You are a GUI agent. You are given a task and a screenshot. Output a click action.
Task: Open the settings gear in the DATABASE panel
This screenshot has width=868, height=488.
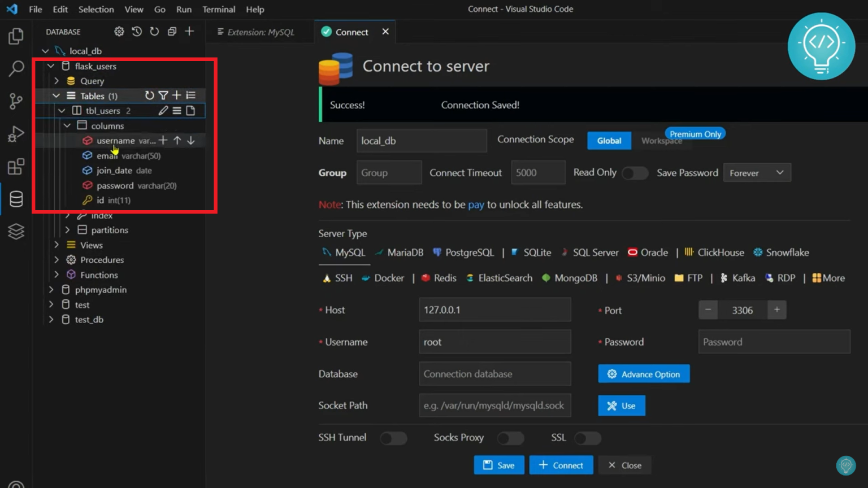[119, 31]
